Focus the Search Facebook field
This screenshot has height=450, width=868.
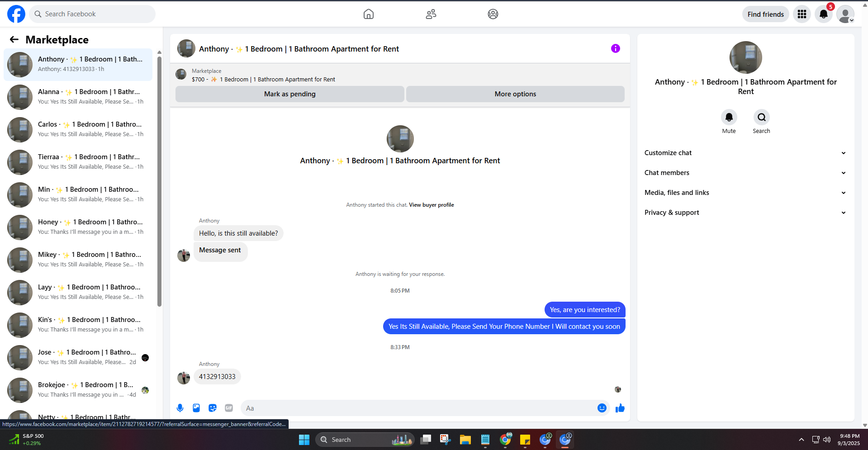pos(93,14)
